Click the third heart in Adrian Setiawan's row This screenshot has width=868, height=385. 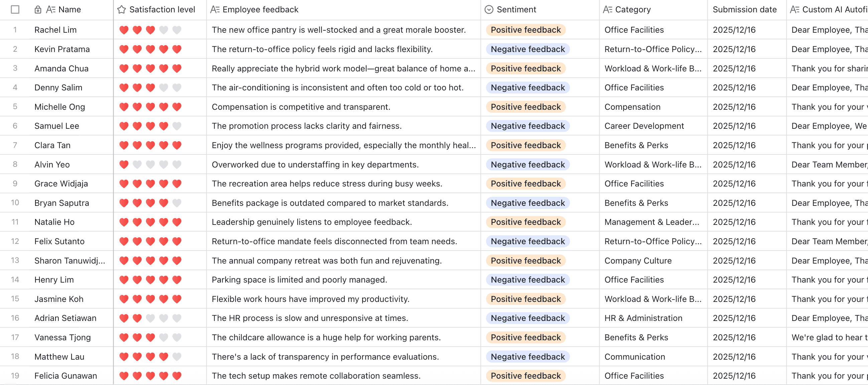click(150, 318)
